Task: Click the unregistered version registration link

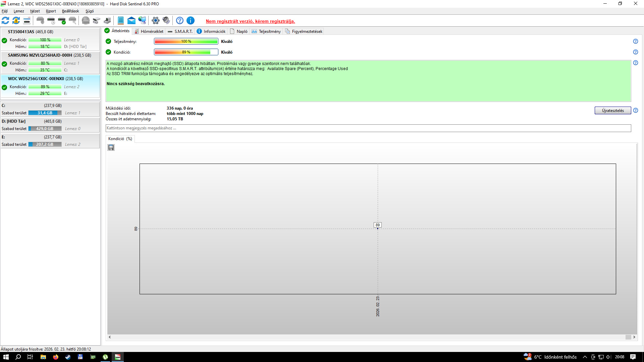Action: coord(250,21)
